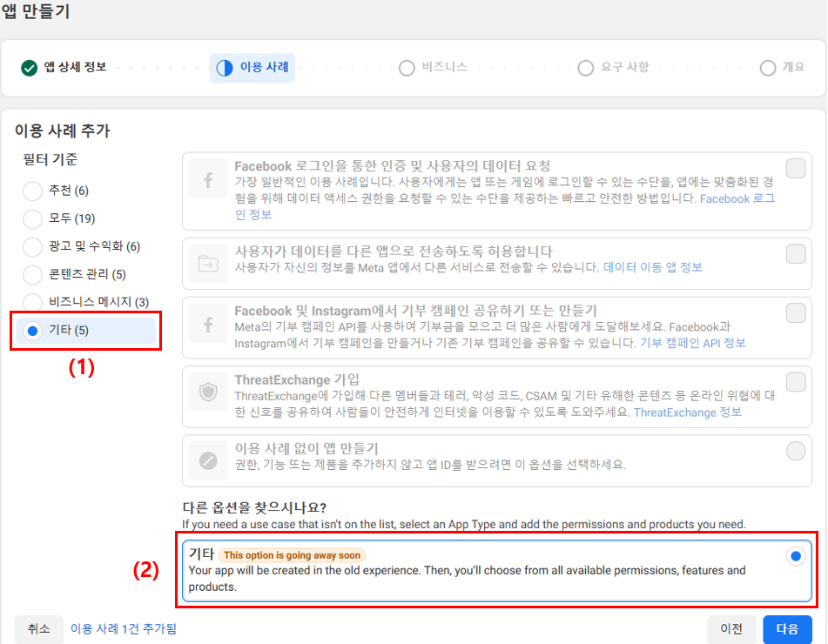
Task: Click the ThreatExchange 가입 card title
Action: (297, 379)
